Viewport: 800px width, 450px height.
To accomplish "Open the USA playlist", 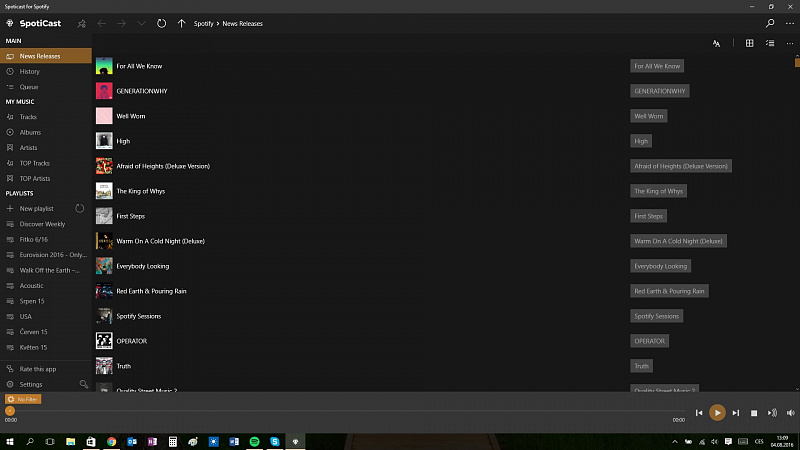I will pos(46,316).
